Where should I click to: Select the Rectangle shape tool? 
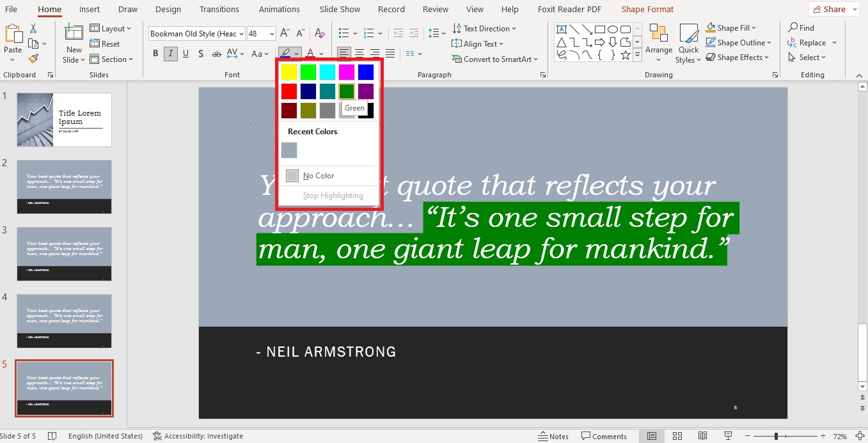pyautogui.click(x=600, y=28)
